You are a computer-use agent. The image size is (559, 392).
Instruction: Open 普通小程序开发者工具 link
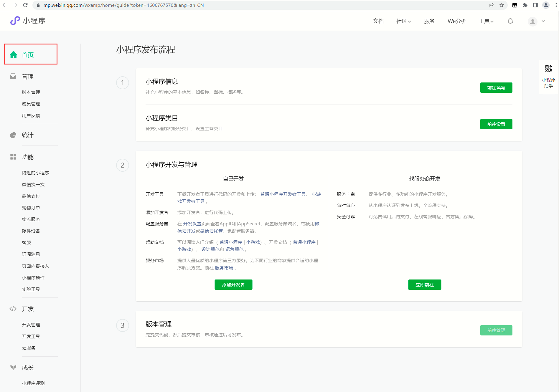point(283,194)
